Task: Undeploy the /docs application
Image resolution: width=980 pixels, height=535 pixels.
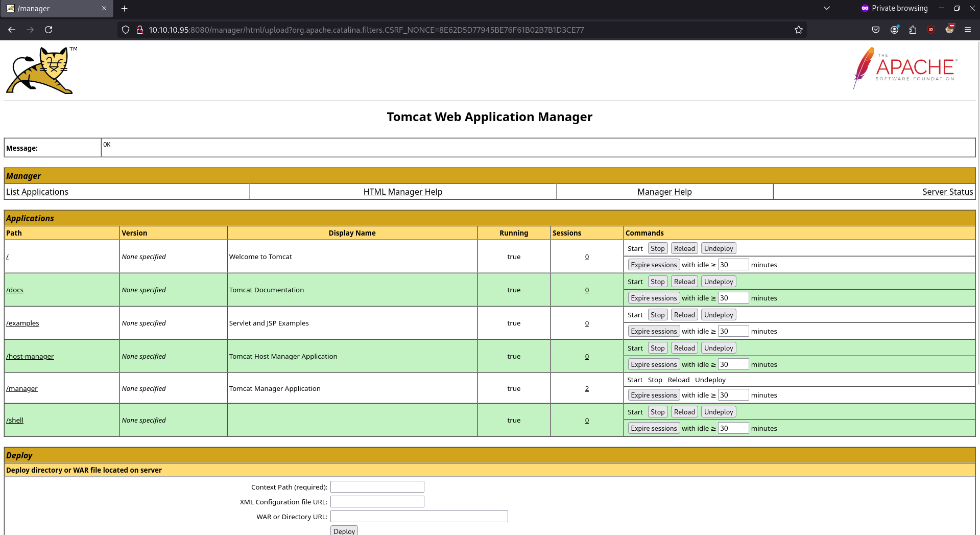Action: click(719, 282)
